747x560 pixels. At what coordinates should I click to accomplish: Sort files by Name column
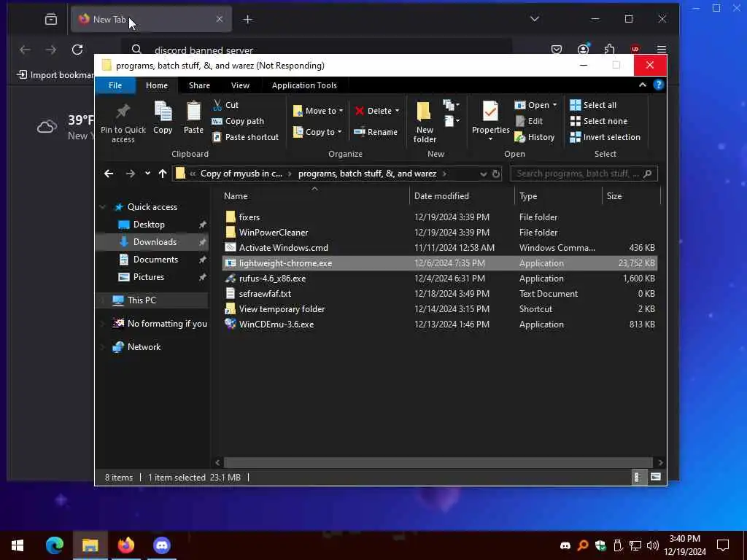click(314, 195)
